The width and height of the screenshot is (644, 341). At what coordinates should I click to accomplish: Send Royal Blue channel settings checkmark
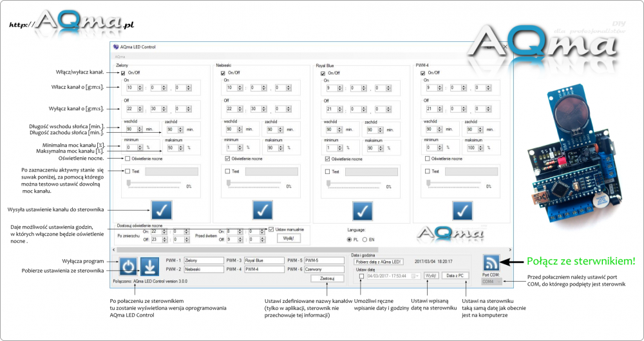[x=363, y=211]
